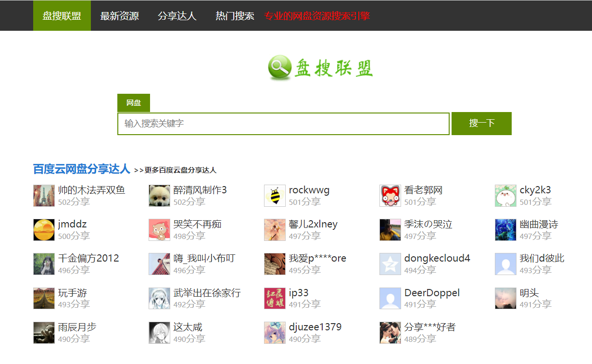Open the rockwwg username link

point(309,190)
